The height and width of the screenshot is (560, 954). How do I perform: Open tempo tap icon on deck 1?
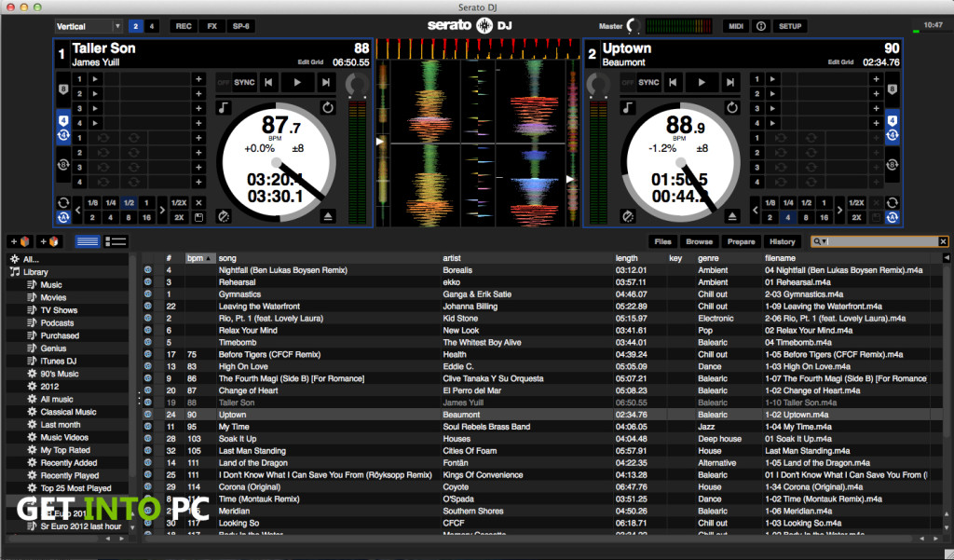pos(224,216)
